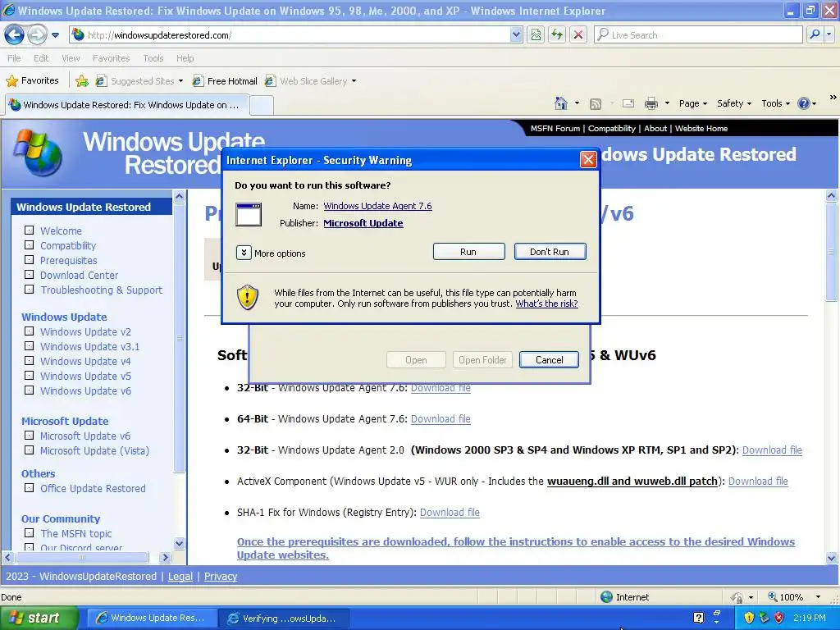Viewport: 840px width, 630px height.
Task: Click the Windows Update Agent 7.6 name link
Action: coord(377,206)
